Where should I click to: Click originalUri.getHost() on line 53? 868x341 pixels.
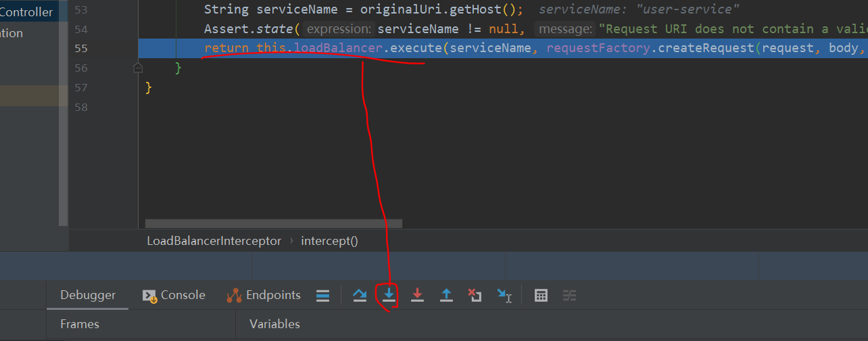click(437, 9)
